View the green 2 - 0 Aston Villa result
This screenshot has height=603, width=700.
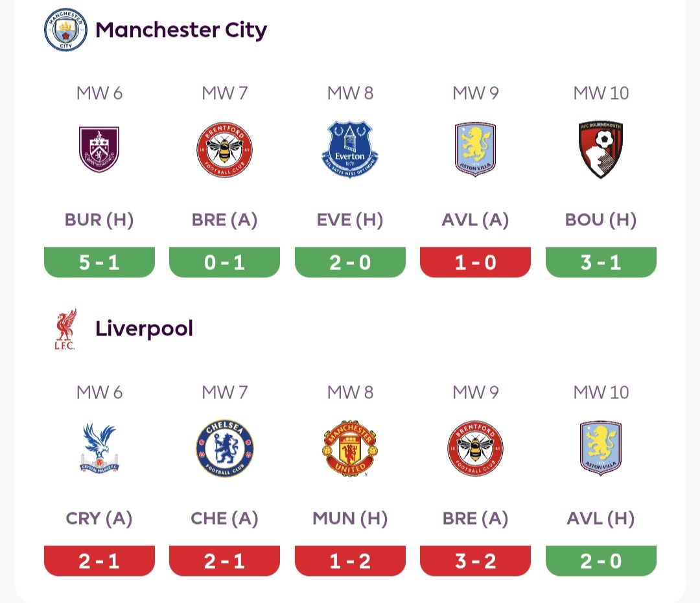[601, 561]
